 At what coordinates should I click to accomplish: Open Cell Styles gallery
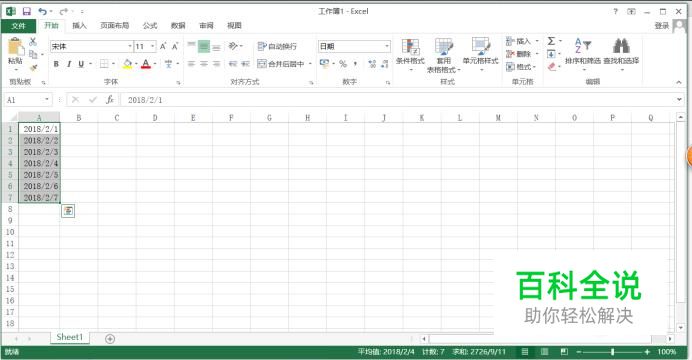pyautogui.click(x=480, y=55)
